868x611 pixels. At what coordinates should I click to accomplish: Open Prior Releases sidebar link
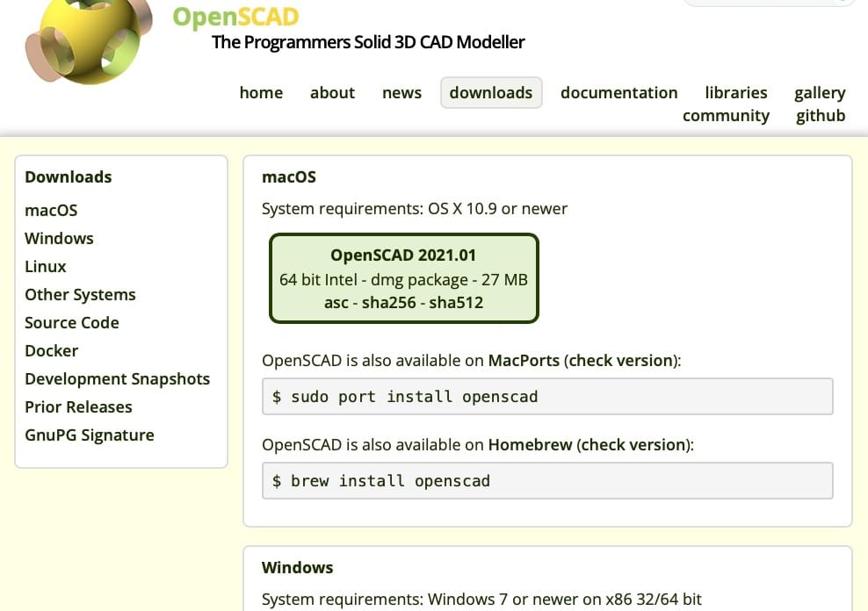78,407
